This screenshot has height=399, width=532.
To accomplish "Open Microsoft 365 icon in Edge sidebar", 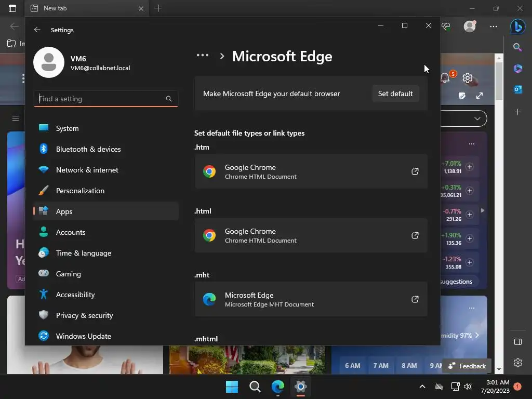I will pyautogui.click(x=518, y=68).
